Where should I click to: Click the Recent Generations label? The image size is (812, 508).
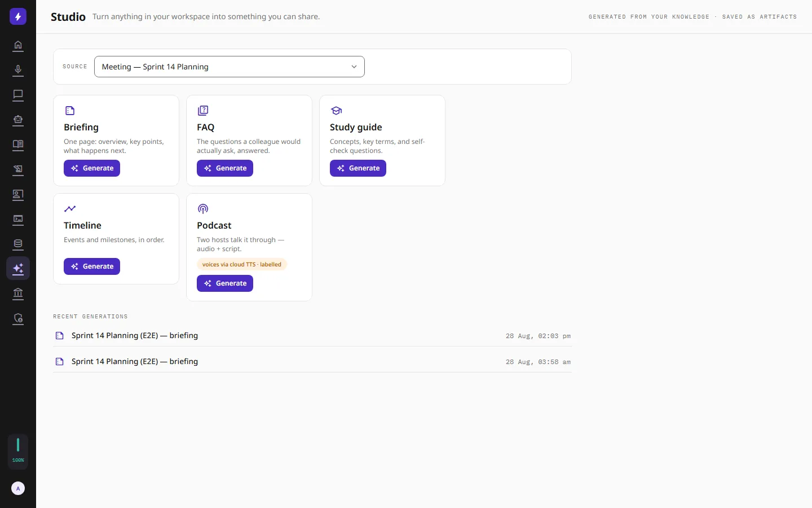coord(90,317)
